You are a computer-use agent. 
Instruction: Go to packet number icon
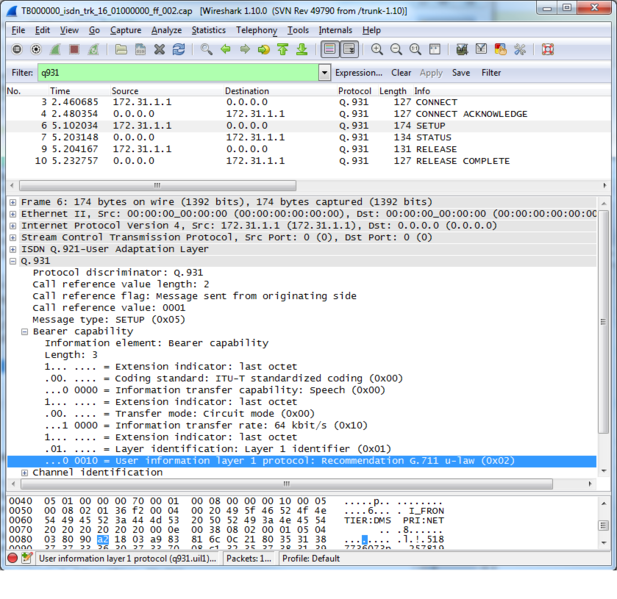click(x=264, y=50)
